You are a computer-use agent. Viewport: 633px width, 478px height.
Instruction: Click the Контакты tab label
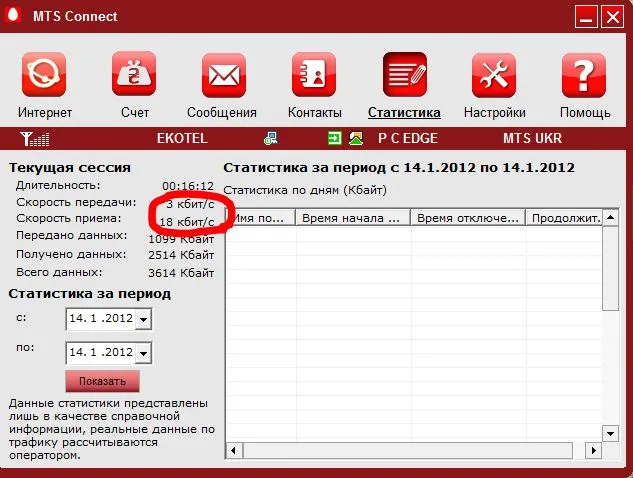[314, 112]
